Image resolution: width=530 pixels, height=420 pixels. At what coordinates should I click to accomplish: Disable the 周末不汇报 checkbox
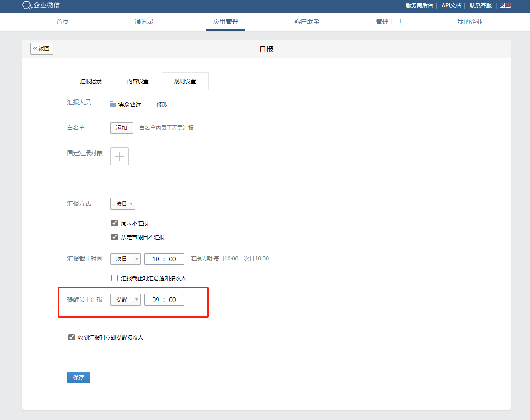pos(115,222)
